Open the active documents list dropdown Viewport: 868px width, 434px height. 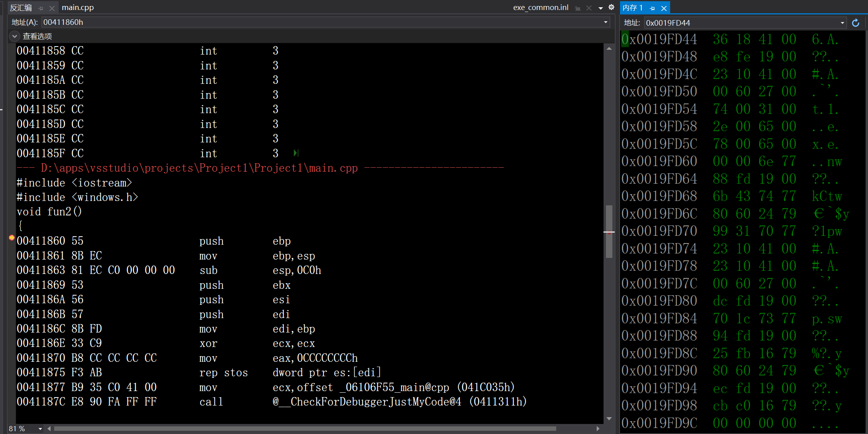coord(601,8)
